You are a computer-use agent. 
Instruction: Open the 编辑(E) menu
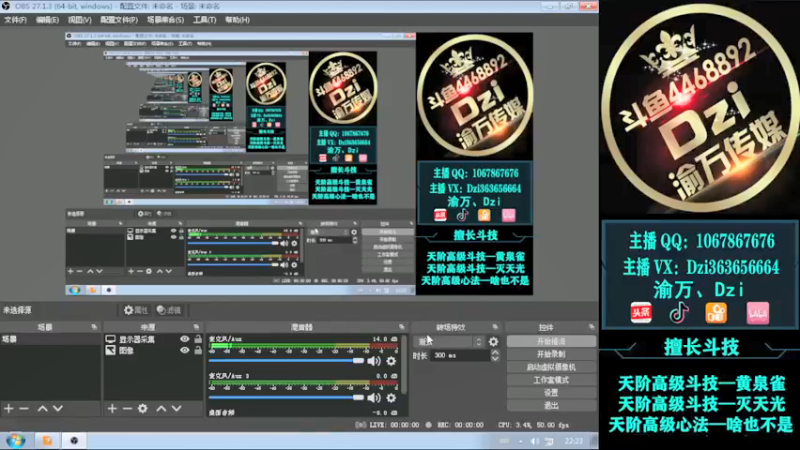[47, 20]
